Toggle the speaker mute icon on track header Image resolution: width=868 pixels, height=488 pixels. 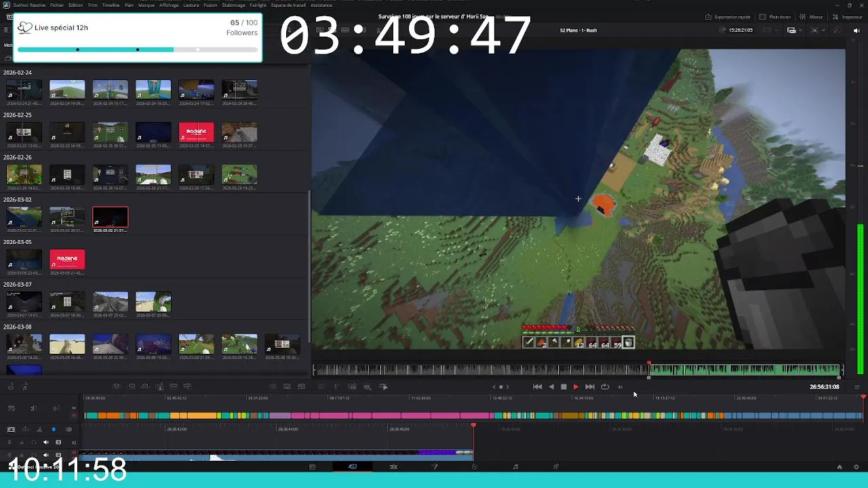point(46,443)
